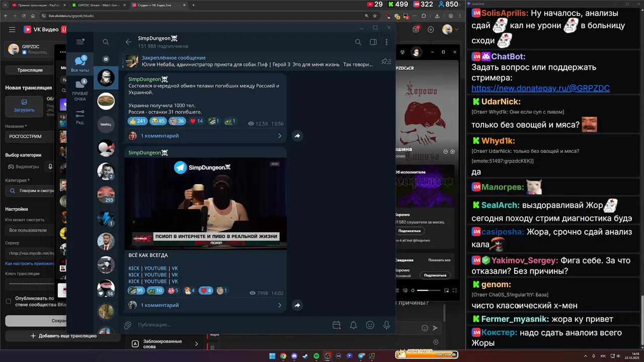Click the attach file paperclip icon
Viewport: 644px width, 362px height.
pyautogui.click(x=128, y=325)
